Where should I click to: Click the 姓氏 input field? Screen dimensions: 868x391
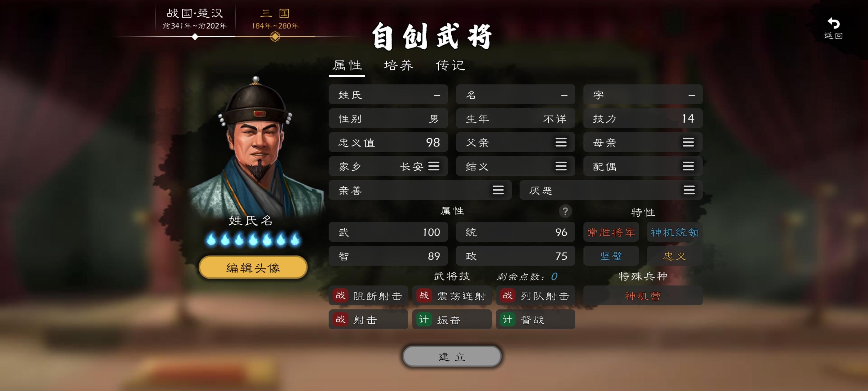coord(388,94)
